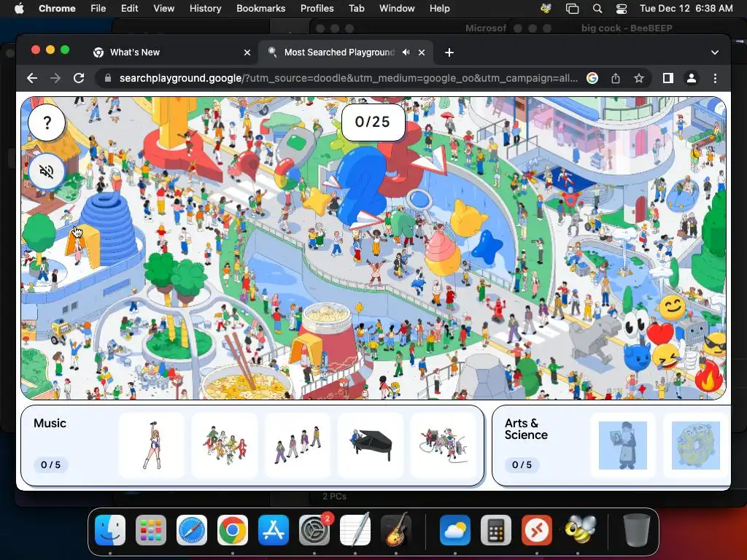Switch to What's New tab
This screenshot has height=560, width=747.
point(171,52)
